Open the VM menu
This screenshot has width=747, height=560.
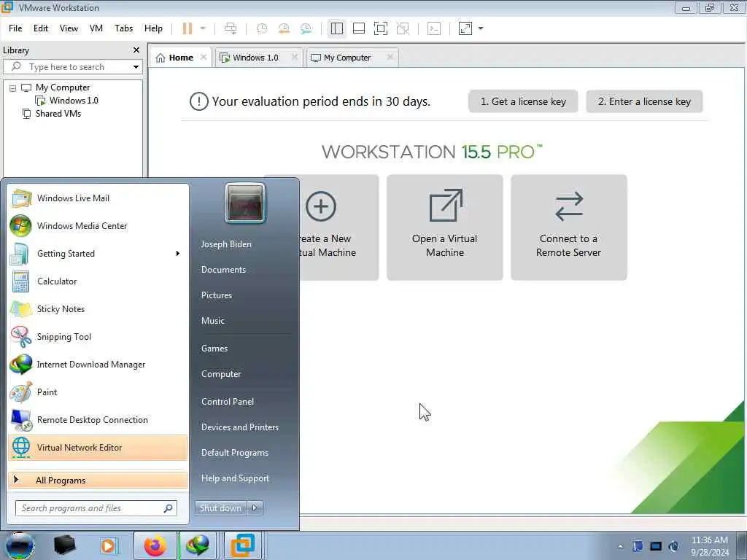click(x=96, y=28)
